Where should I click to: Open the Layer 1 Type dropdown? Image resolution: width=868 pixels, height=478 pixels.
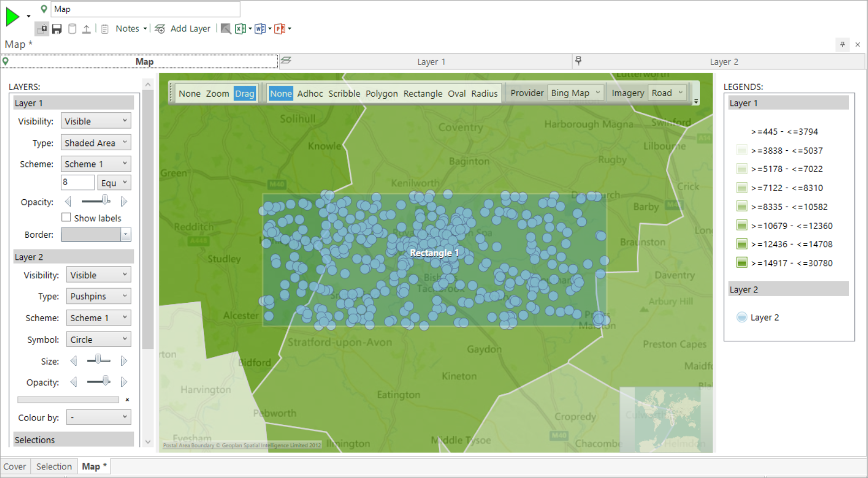coord(96,143)
